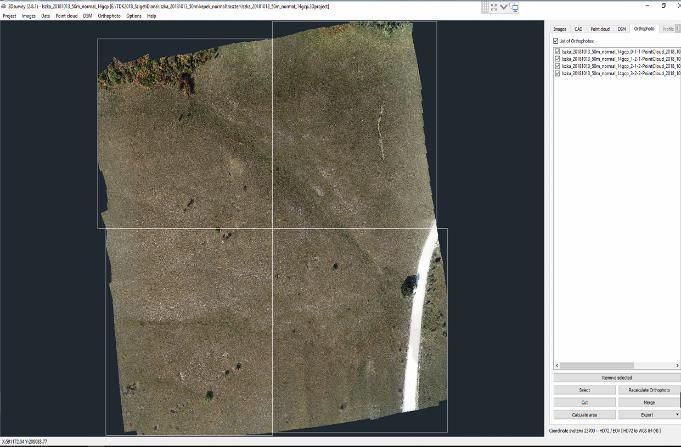Open the Point cloud menu in menu bar
The image size is (681, 447).
[x=66, y=16]
